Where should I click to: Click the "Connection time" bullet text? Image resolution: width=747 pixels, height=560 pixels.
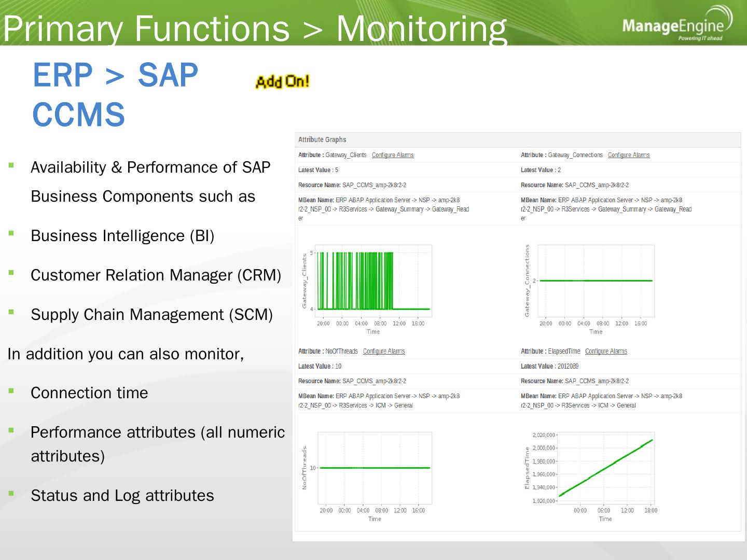pos(89,393)
